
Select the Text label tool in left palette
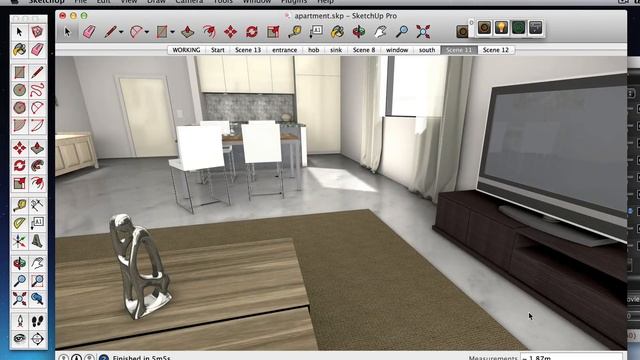(37, 223)
